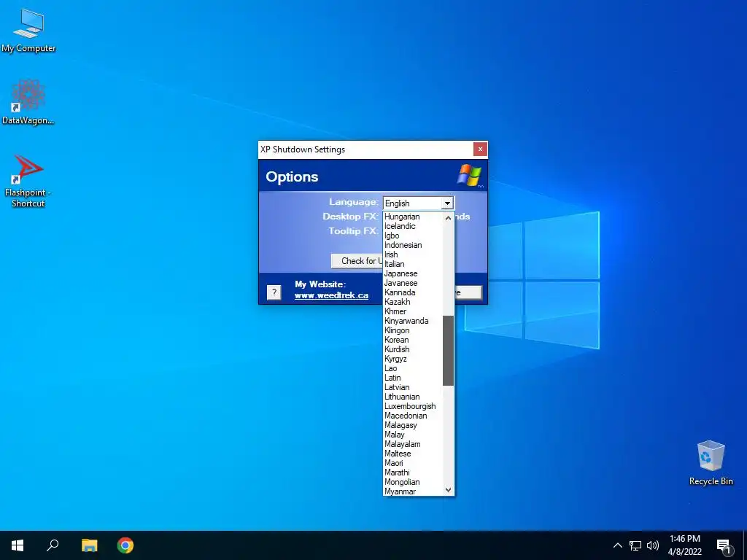Select the Flashpoint Shortcut desktop icon
The width and height of the screenshot is (747, 560).
[28, 181]
